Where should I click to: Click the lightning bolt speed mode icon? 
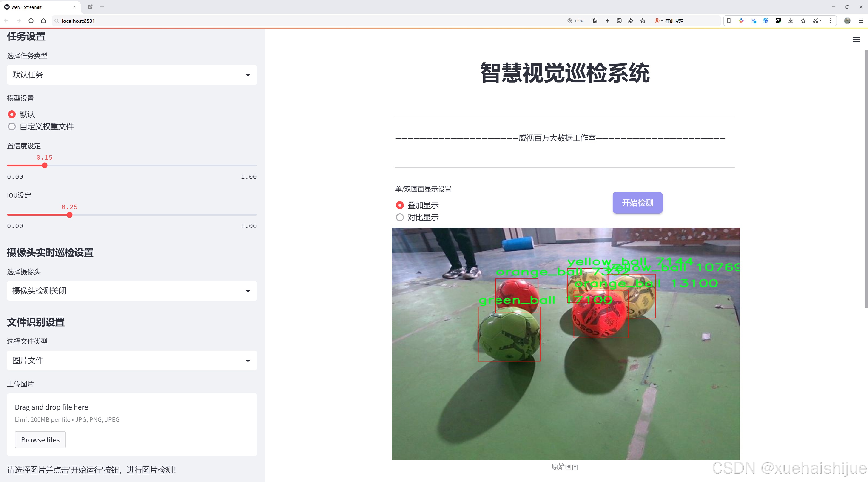[x=607, y=20]
